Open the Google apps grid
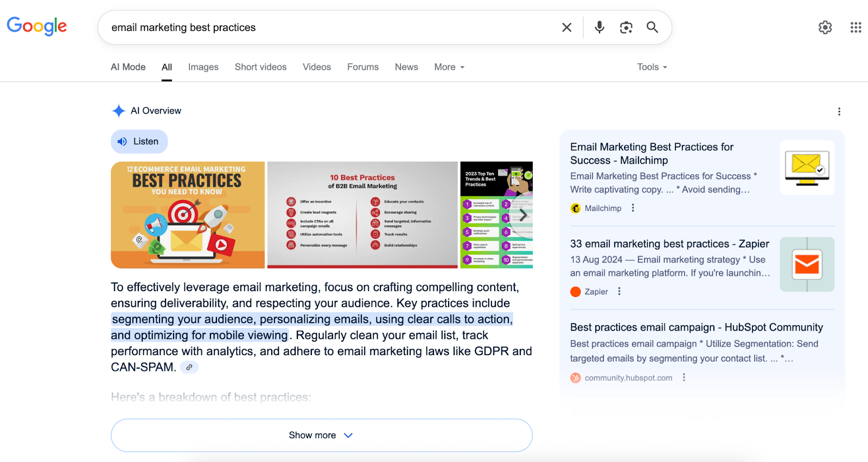This screenshot has width=868, height=462. click(x=856, y=27)
